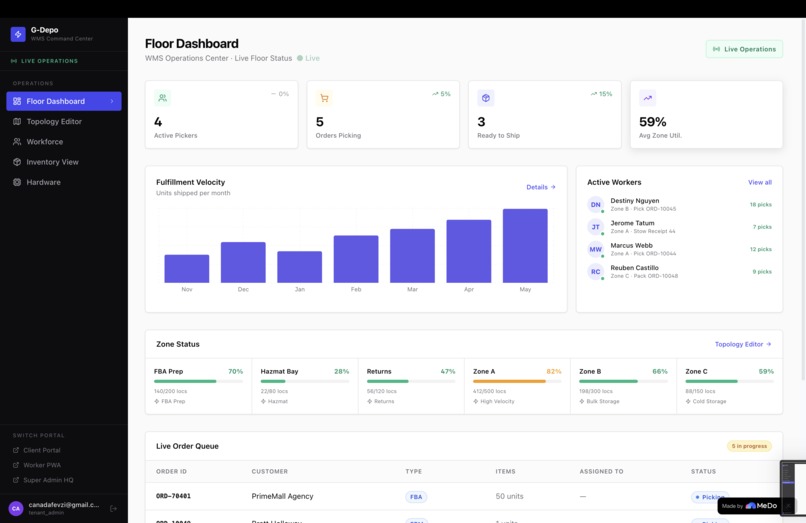This screenshot has height=523, width=806.
Task: Click View all in Active Workers
Action: point(760,182)
